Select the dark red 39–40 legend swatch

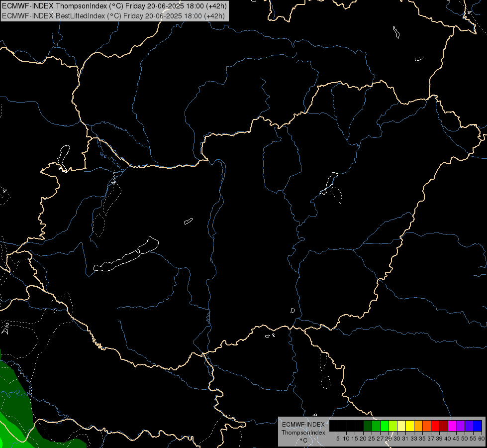[x=444, y=426]
